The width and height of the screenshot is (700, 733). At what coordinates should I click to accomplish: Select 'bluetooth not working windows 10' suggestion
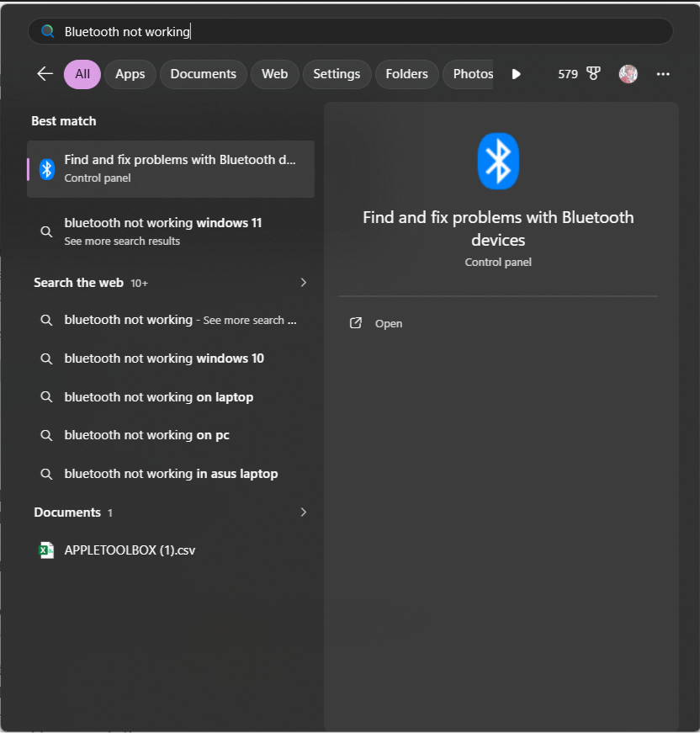click(x=171, y=359)
